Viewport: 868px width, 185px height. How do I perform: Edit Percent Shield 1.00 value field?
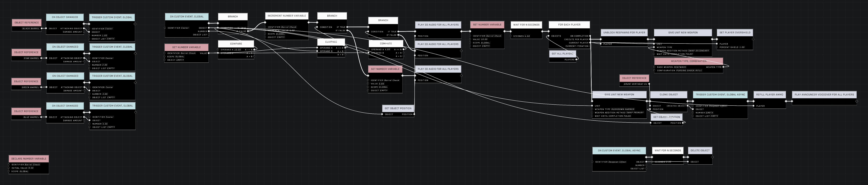pyautogui.click(x=742, y=47)
